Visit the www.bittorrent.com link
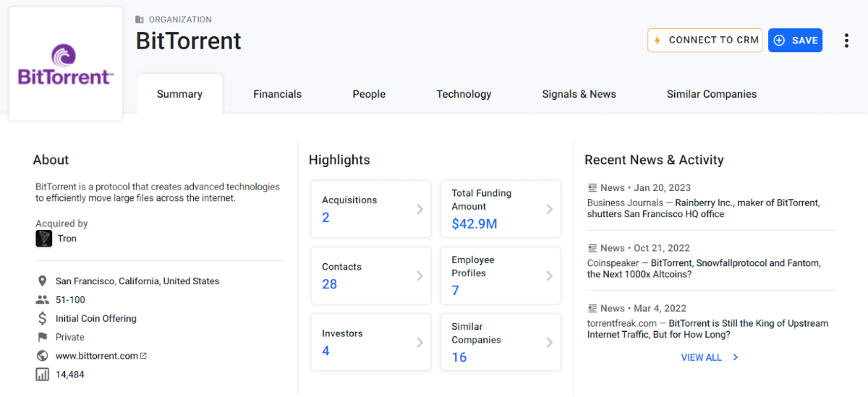868x397 pixels. (x=97, y=356)
